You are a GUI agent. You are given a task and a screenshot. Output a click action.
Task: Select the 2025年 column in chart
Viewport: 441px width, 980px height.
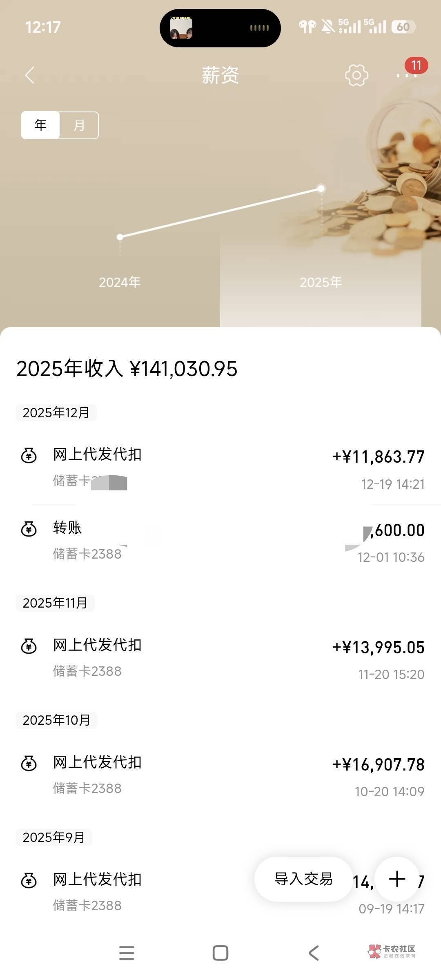click(321, 282)
